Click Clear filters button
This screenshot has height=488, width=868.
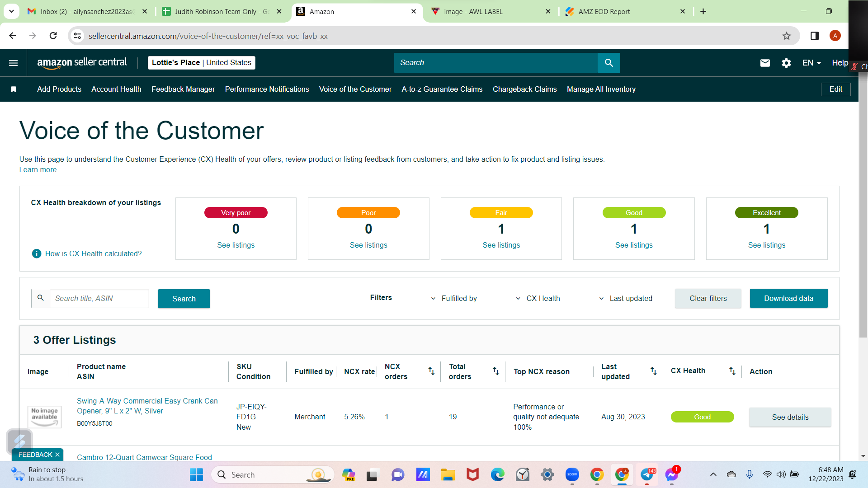pos(708,298)
